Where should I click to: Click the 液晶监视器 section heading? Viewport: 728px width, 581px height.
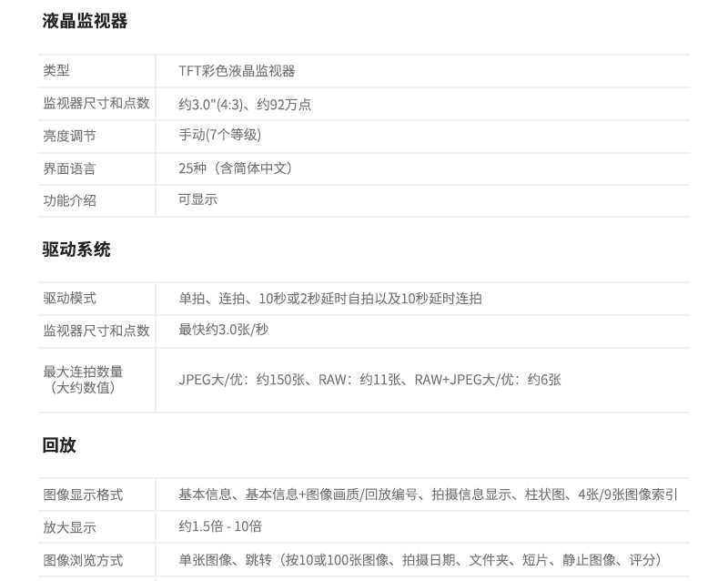85,21
